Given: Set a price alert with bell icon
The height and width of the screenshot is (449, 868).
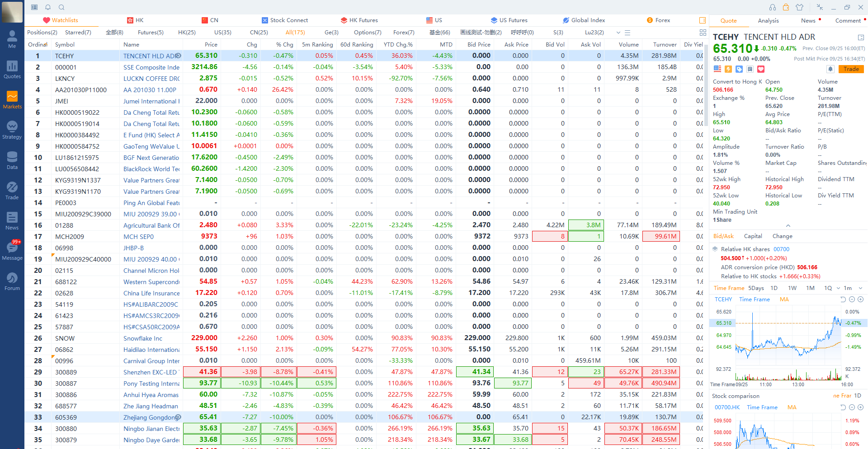Looking at the screenshot, I should click(x=830, y=69).
